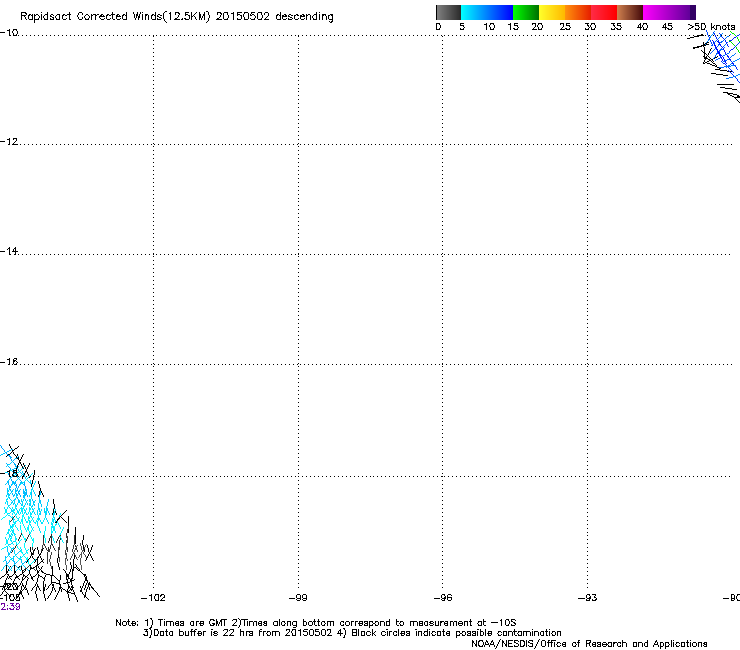Click the -99 longitude axis label
The image size is (740, 650).
coord(298,598)
